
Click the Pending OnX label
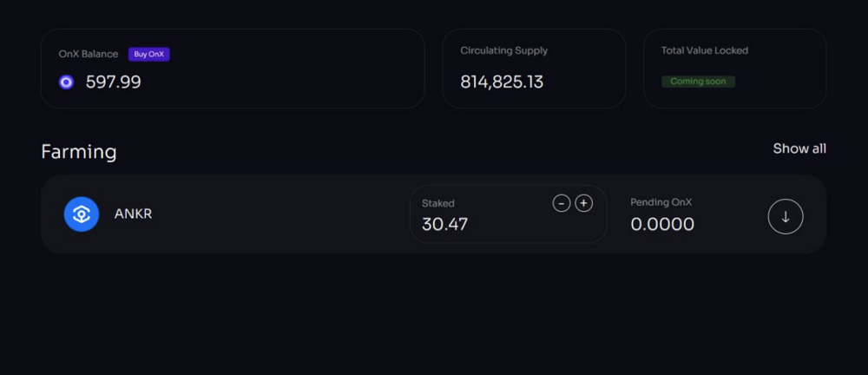[661, 203]
